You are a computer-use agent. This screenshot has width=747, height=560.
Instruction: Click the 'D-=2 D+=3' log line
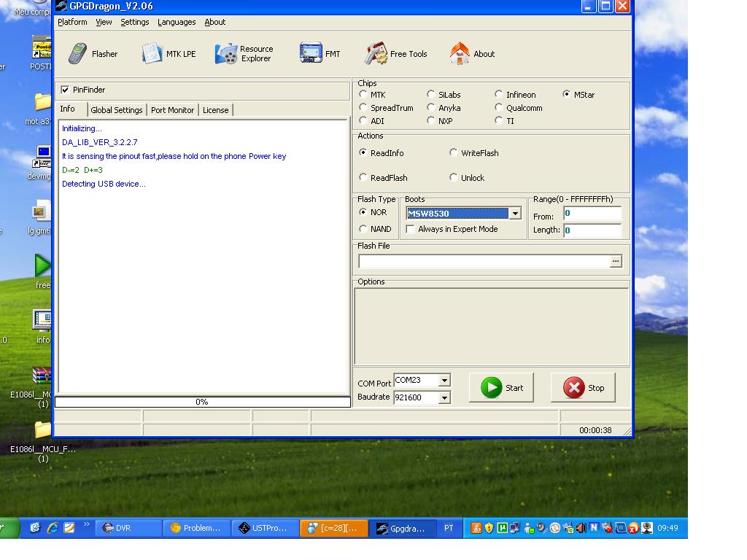pos(82,170)
